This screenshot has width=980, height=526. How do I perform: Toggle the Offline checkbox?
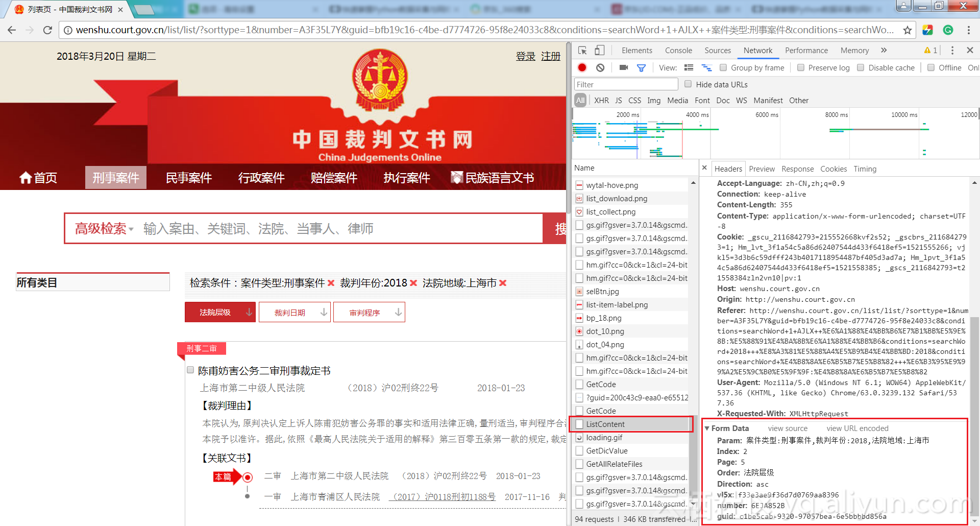pyautogui.click(x=931, y=67)
